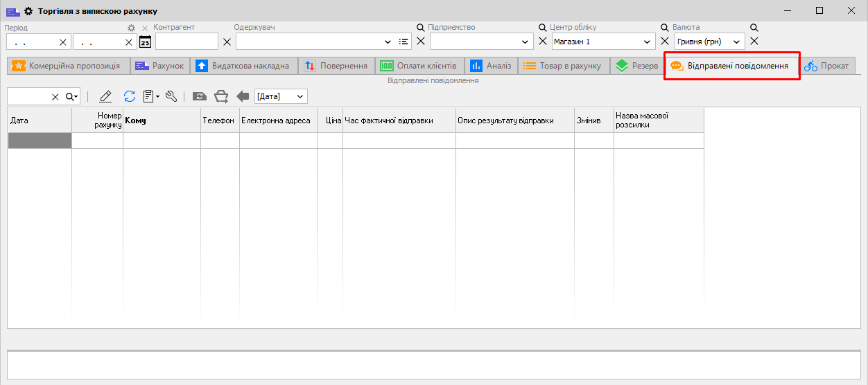868x385 pixels.
Task: Click the wrench settings icon
Action: point(171,97)
